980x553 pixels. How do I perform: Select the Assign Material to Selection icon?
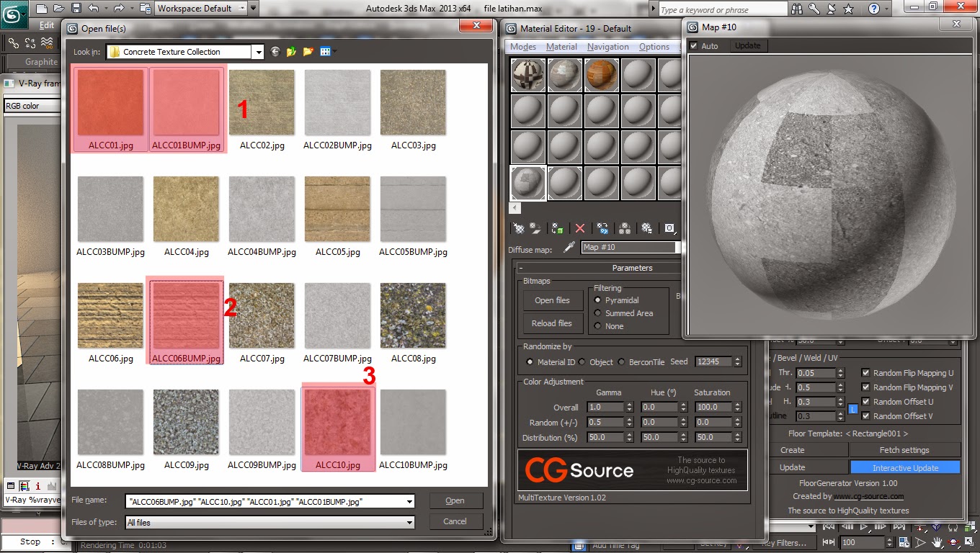click(556, 228)
